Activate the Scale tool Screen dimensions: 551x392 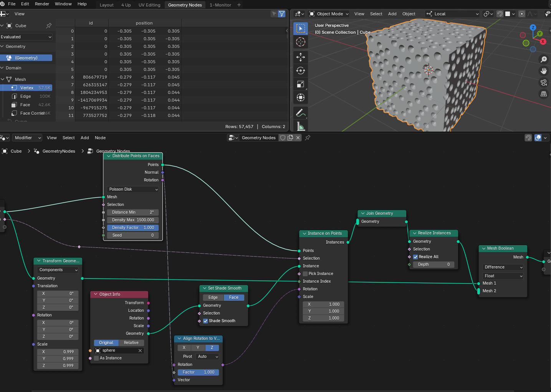click(301, 84)
